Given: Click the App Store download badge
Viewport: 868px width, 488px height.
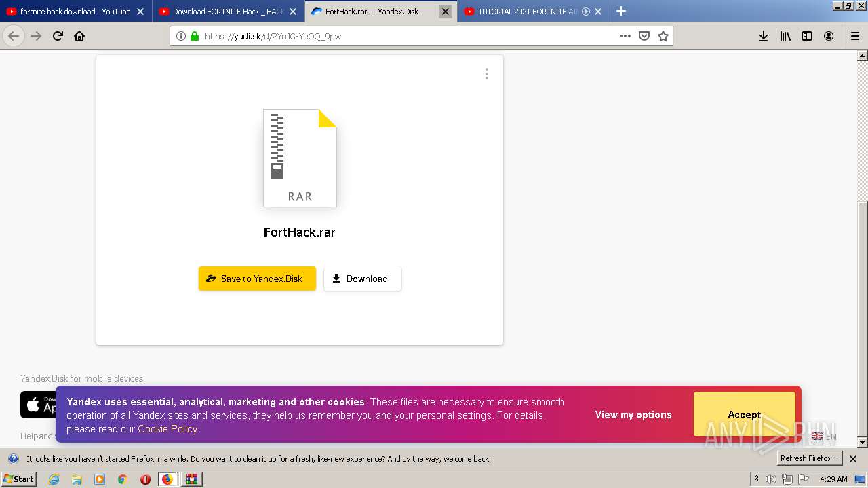Looking at the screenshot, I should click(x=38, y=405).
